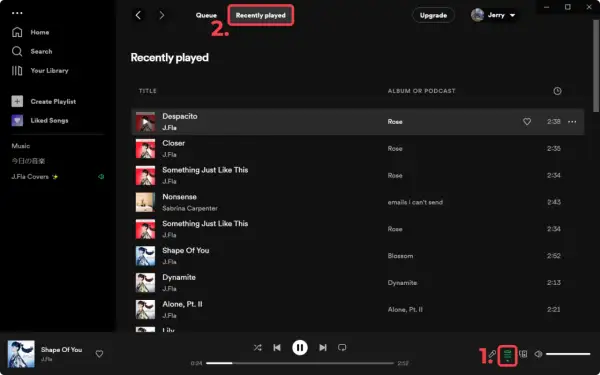Open Search from the sidebar
600x375 pixels.
[x=32, y=51]
